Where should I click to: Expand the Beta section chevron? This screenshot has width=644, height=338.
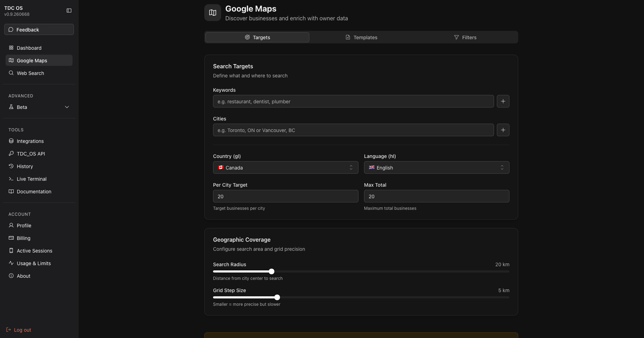point(67,107)
